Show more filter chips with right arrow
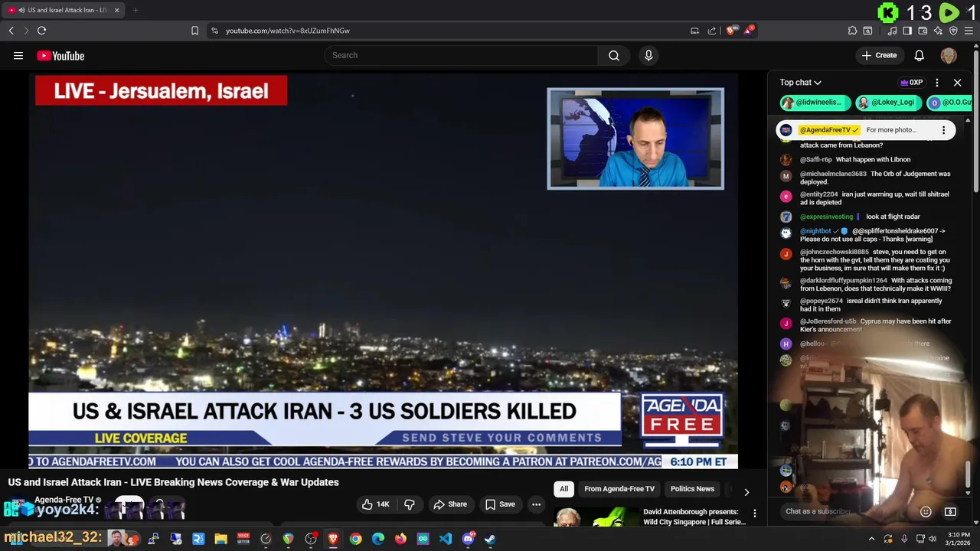This screenshot has width=980, height=551. [746, 491]
